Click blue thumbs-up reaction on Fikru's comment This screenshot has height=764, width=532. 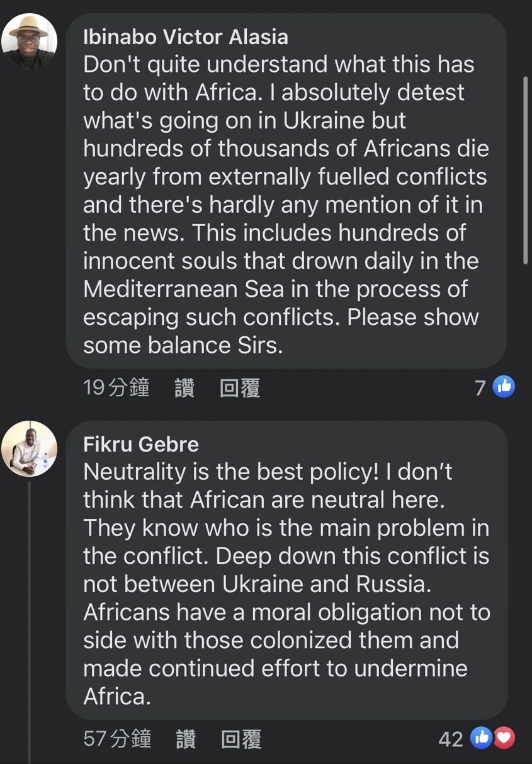click(x=482, y=738)
